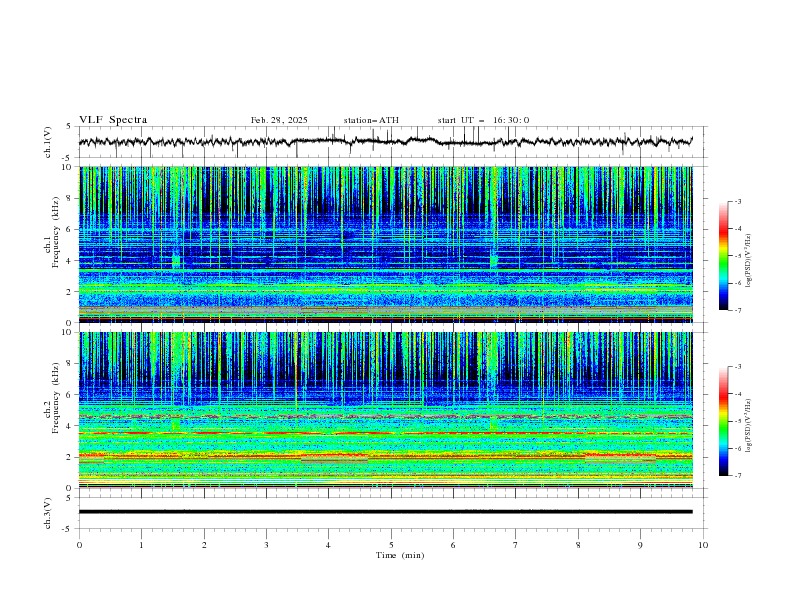The width and height of the screenshot is (792, 612).
Task: Click the ch.1 spectrogram panel
Action: click(385, 244)
